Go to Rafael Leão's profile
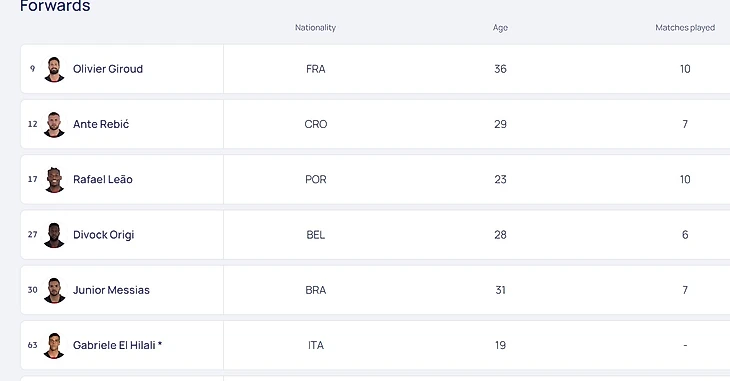Viewport: 730px width, 381px height. (x=102, y=179)
